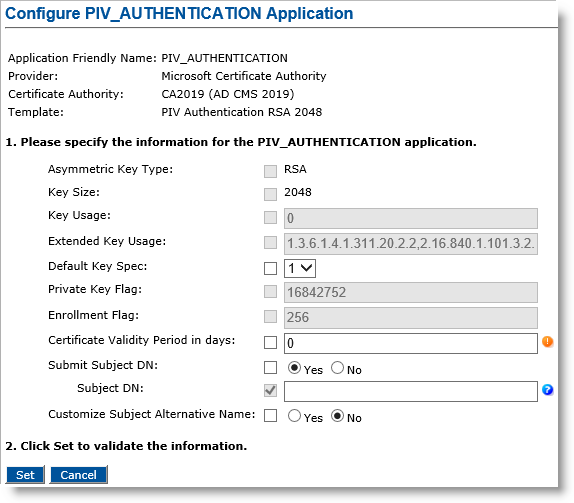Screen dimensions: 574x503
Task: Click the Cancel button
Action: (x=78, y=475)
